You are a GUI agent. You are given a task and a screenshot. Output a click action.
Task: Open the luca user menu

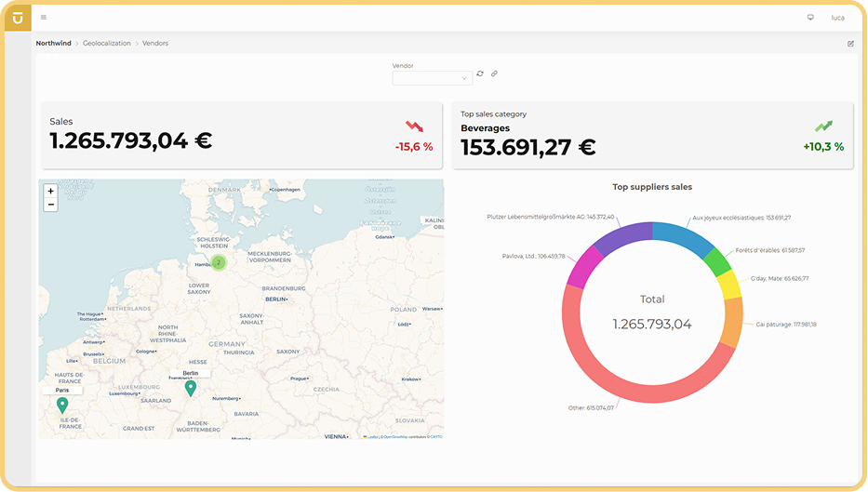837,17
